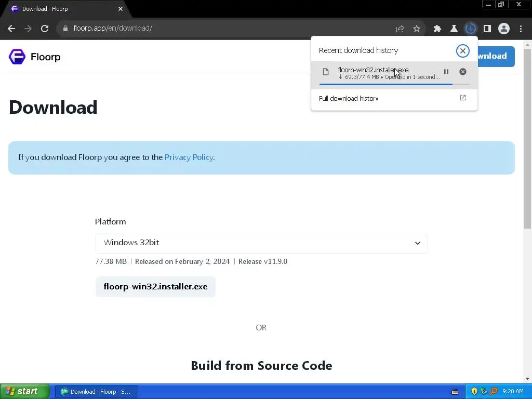
Task: Share this page via share icon
Action: pyautogui.click(x=400, y=29)
